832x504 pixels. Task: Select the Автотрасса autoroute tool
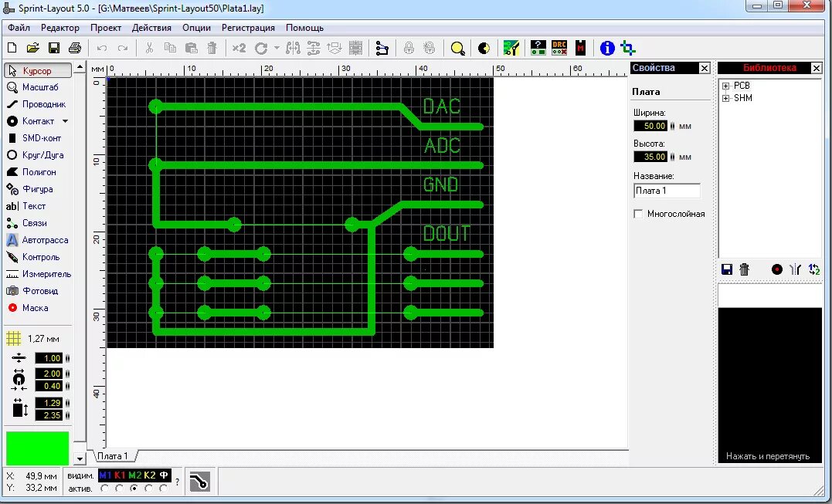click(38, 239)
